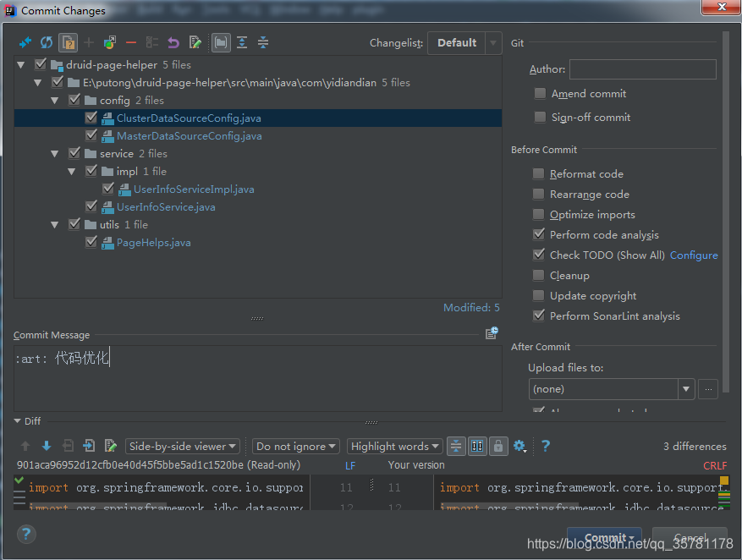Toggle the read-only lock icon in Diff toolbar
The image size is (742, 560).
(x=498, y=446)
